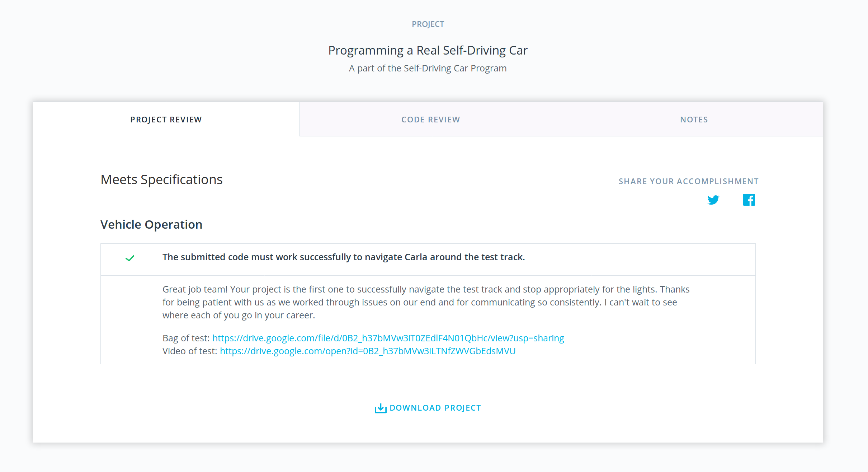Open the Code Review tab
The height and width of the screenshot is (472, 868).
point(430,120)
